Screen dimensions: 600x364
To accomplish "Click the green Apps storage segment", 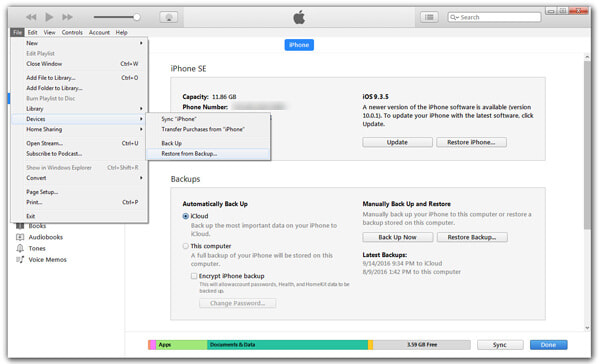I will pos(181,345).
